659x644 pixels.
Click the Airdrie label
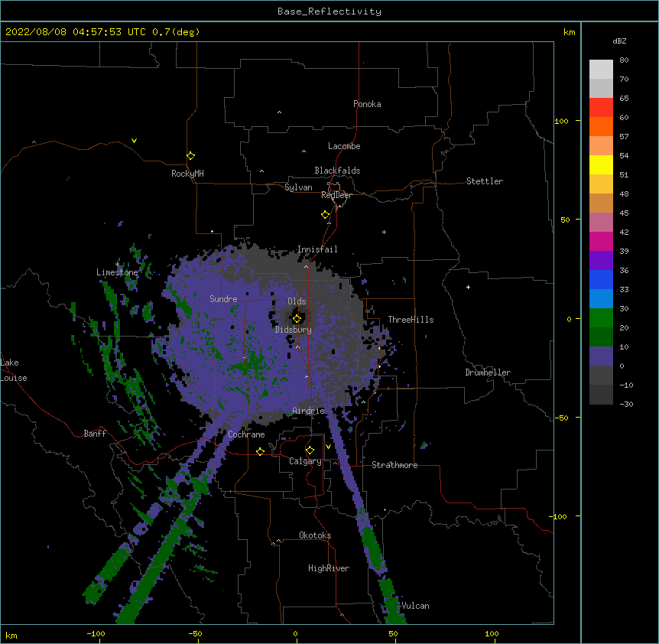tap(309, 411)
